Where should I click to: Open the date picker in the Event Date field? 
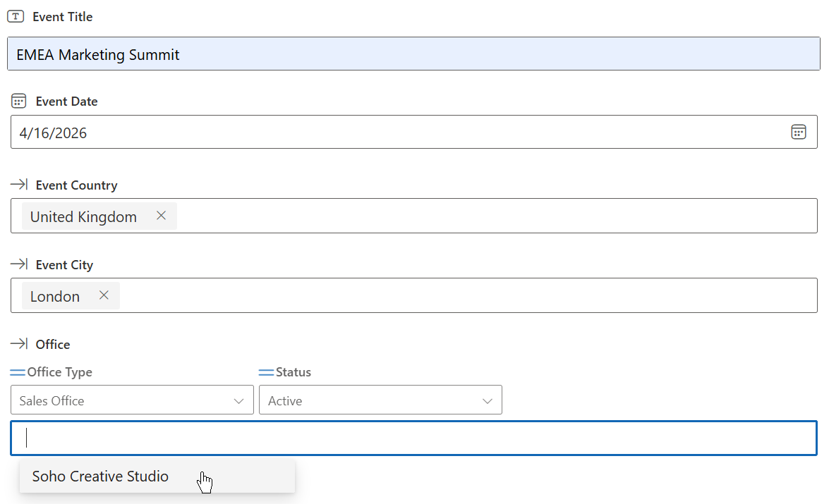[x=798, y=133]
